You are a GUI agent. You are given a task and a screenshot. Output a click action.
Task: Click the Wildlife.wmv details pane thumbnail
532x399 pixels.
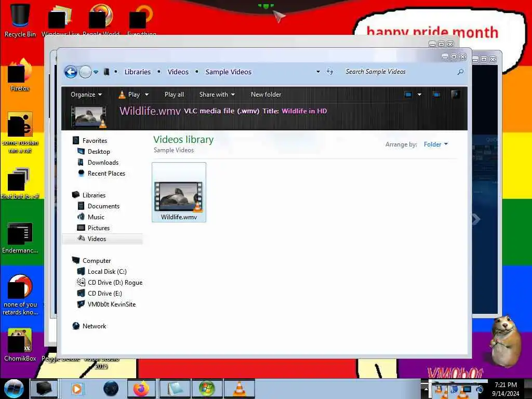(89, 116)
